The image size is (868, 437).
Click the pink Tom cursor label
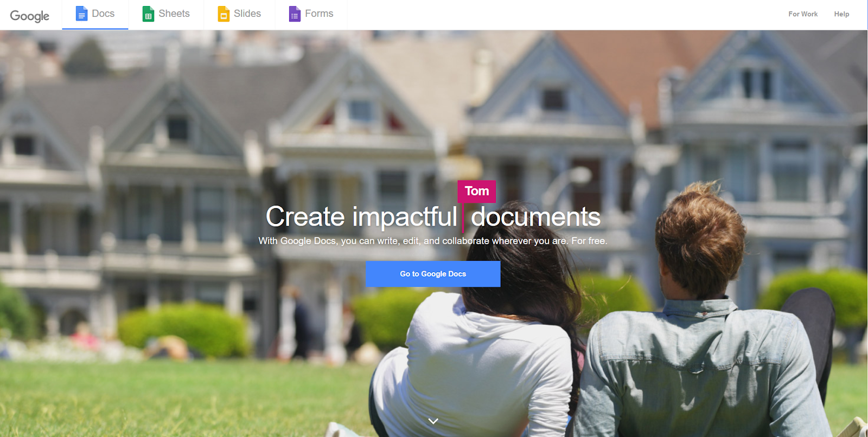tap(477, 191)
